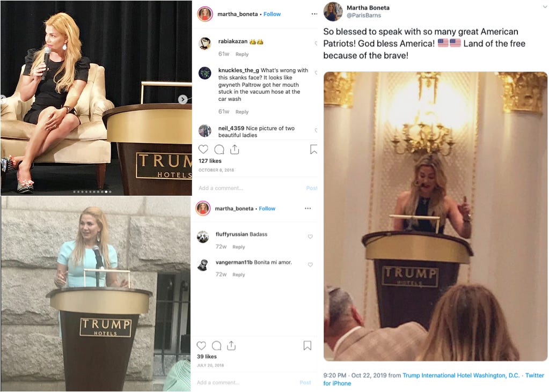Screen dimensions: 549x392
Task: Open comment bubble on July 20 post
Action: click(x=217, y=346)
